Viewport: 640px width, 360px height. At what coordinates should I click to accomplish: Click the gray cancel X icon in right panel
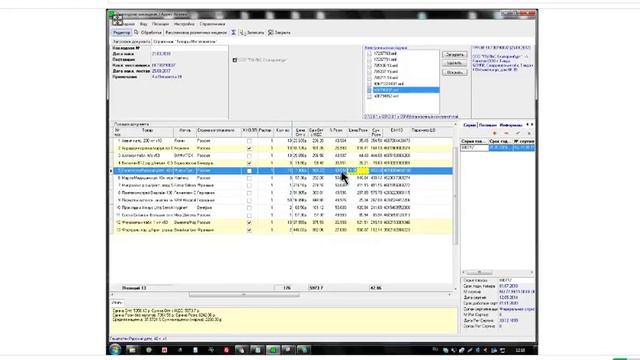coord(529,133)
